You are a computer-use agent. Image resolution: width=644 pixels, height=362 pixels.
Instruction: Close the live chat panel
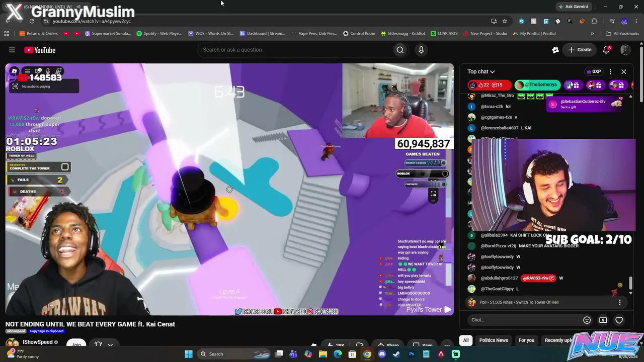coord(624,71)
